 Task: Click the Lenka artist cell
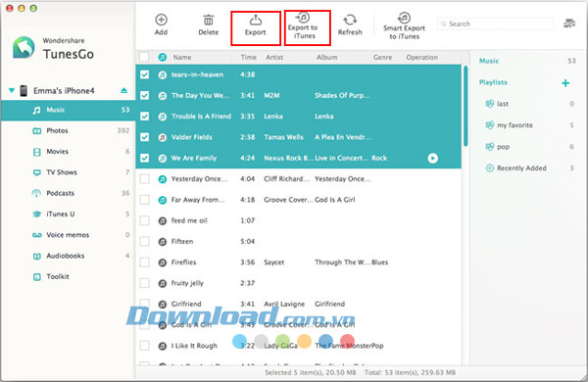pos(273,117)
